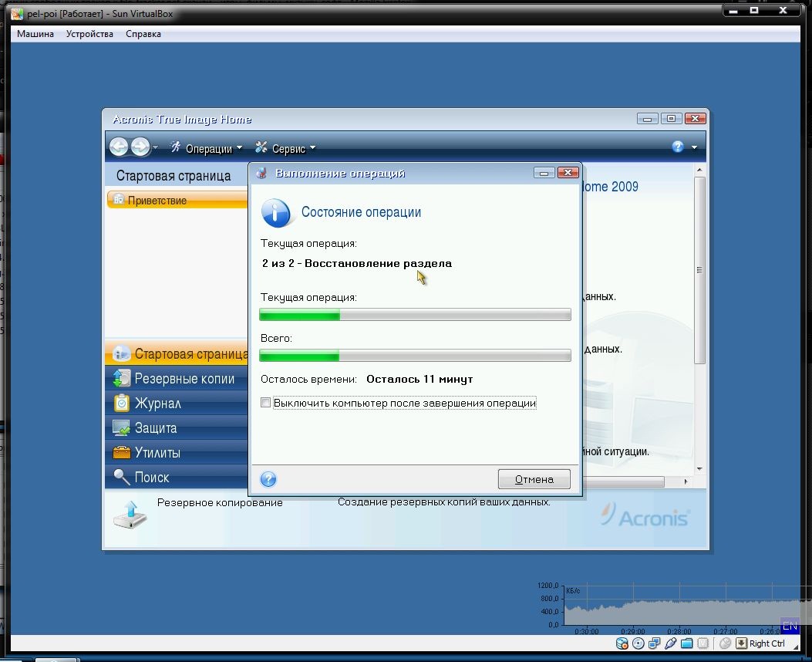Screen dimensions: 812x662
Task: Click the VirtualBox USB devices indicator
Action: (671, 643)
